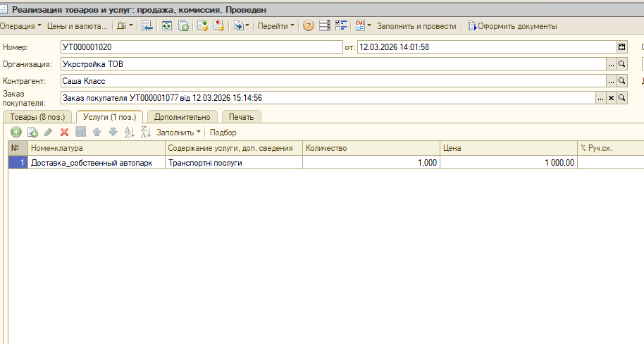Click Содержание услуги, доп. сведения header
The width and height of the screenshot is (644, 344).
pyautogui.click(x=234, y=148)
